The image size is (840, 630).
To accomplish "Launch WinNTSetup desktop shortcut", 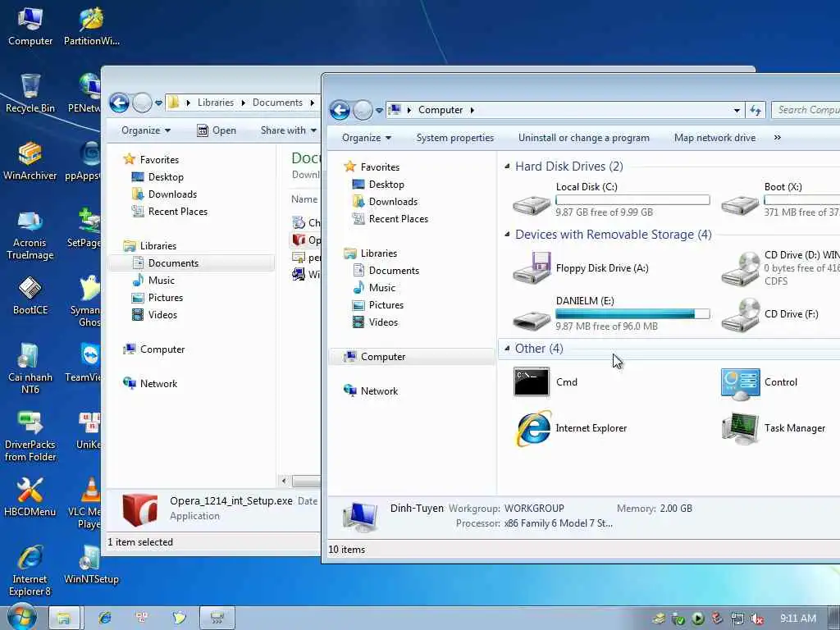I will [91, 564].
